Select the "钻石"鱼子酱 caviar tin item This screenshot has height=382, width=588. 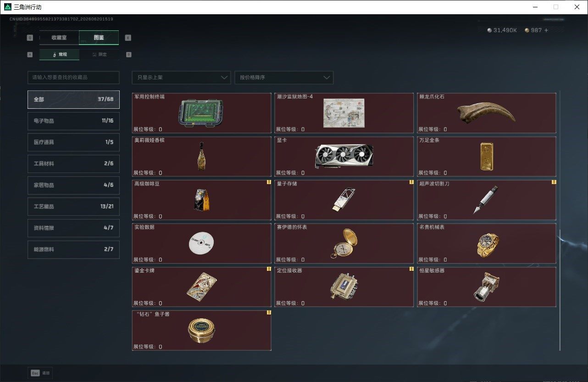(201, 331)
